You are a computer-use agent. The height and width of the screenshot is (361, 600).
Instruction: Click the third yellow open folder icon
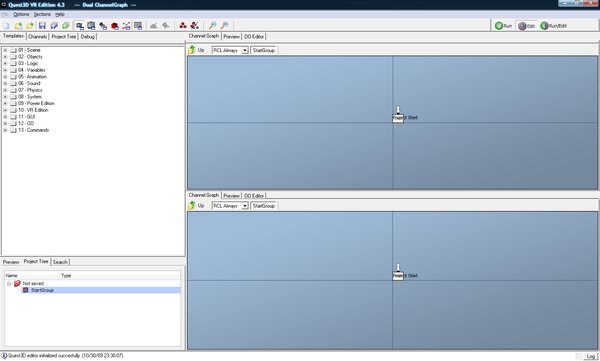pyautogui.click(x=30, y=26)
